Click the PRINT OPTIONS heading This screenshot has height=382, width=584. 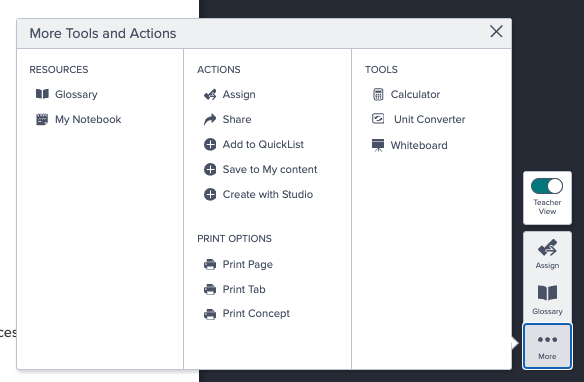pos(235,239)
